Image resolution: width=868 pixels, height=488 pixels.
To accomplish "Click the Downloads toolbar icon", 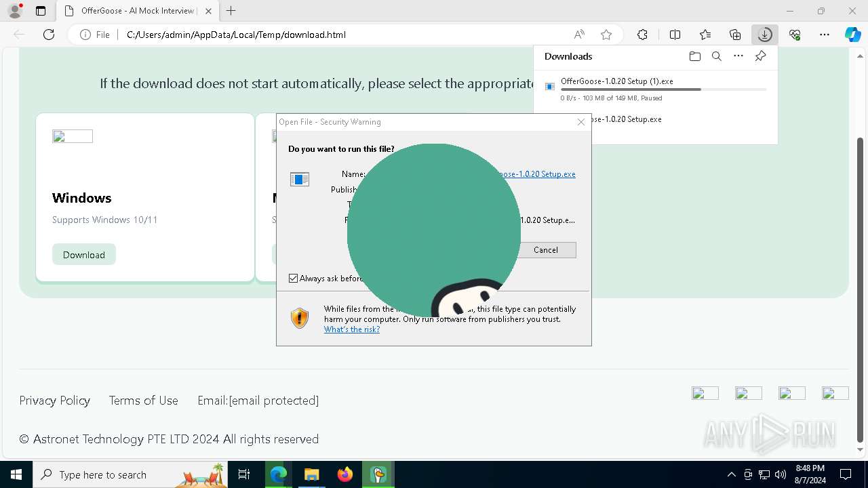I will click(765, 35).
